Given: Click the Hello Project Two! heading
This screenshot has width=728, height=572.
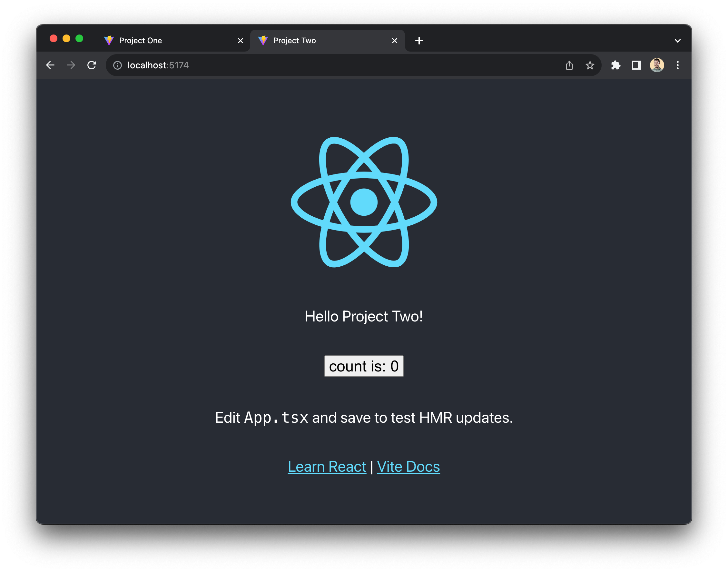Looking at the screenshot, I should [364, 316].
